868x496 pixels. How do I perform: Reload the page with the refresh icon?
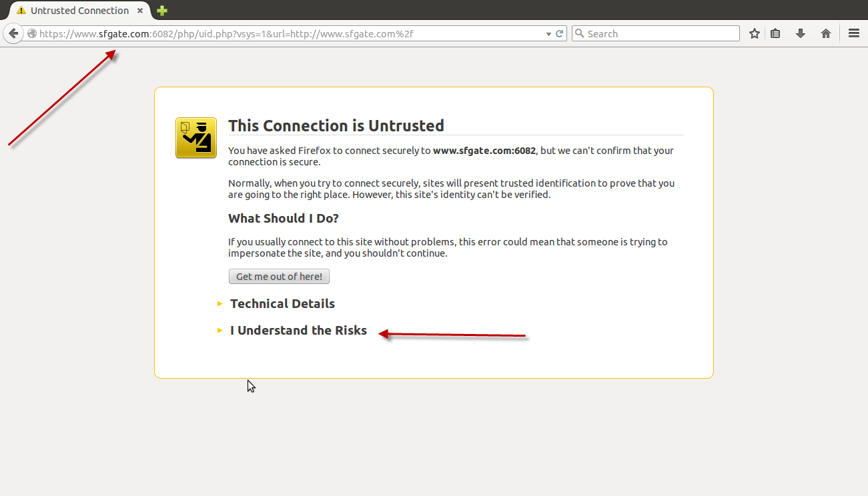coord(560,34)
